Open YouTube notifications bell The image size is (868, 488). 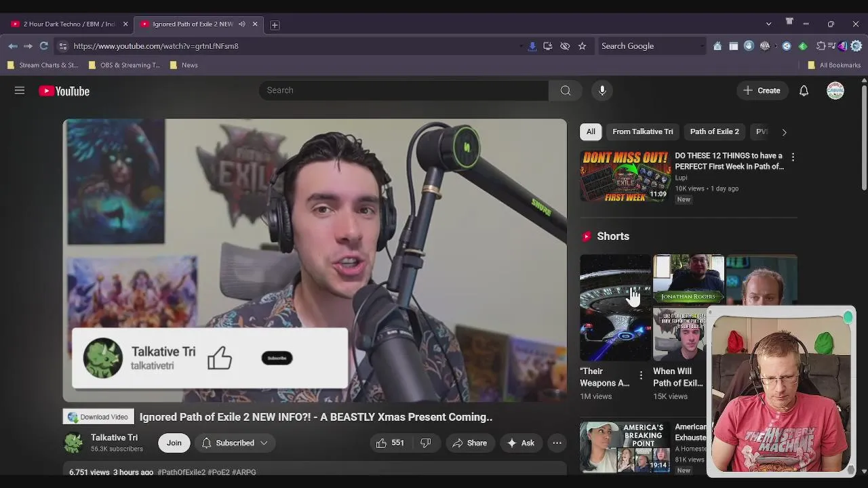(x=804, y=90)
